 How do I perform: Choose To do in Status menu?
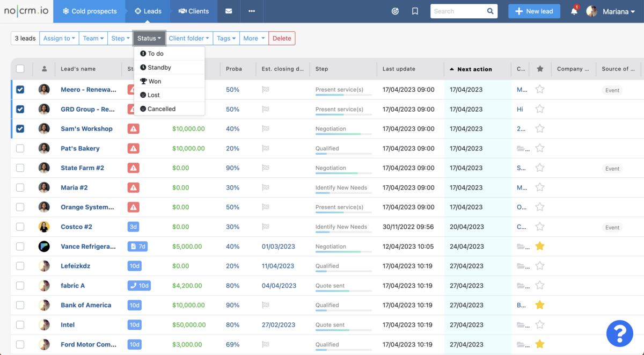coord(169,54)
